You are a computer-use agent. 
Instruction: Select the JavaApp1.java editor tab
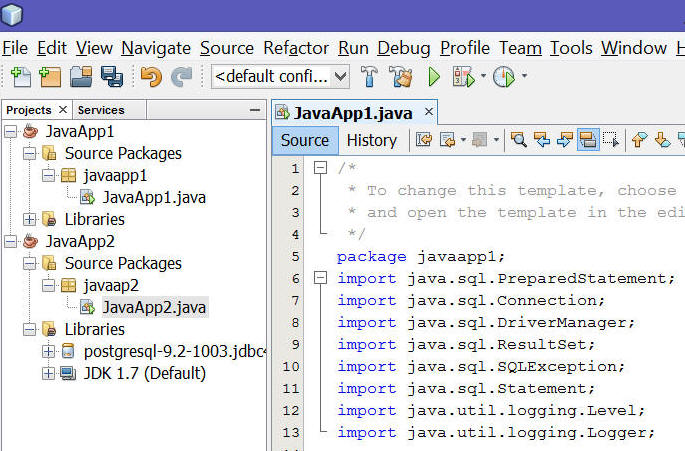tap(353, 113)
